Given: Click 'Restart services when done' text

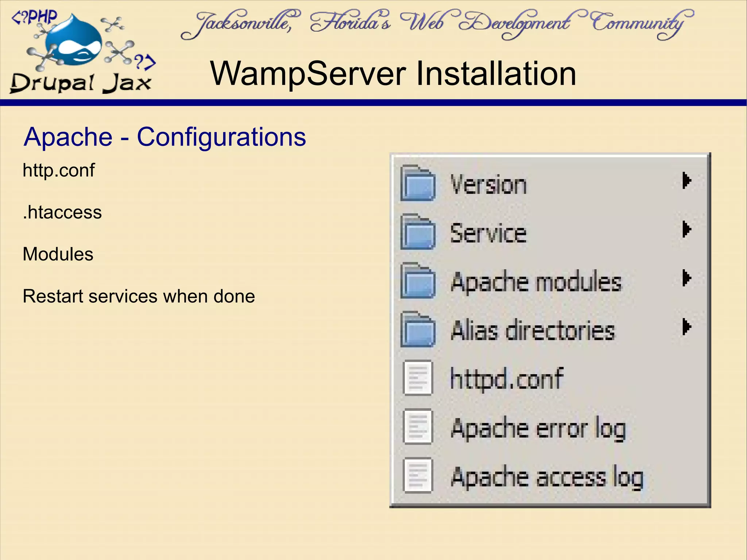Looking at the screenshot, I should click(x=139, y=296).
